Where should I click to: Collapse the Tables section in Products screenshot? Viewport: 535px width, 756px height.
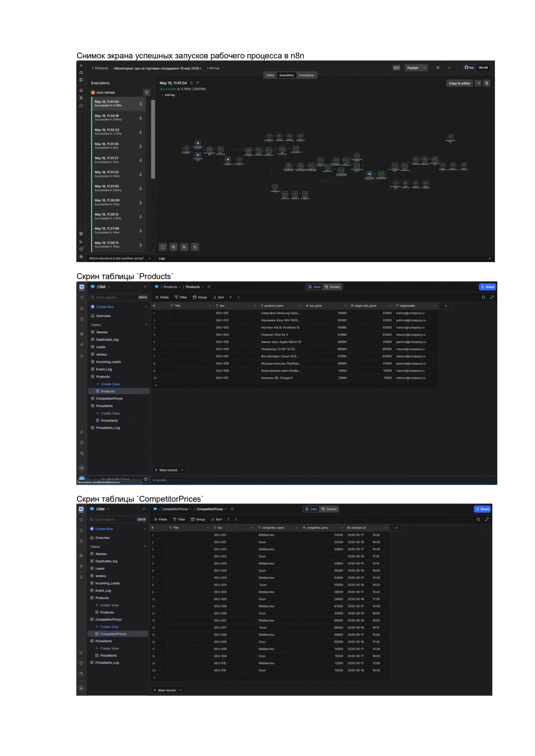(146, 325)
